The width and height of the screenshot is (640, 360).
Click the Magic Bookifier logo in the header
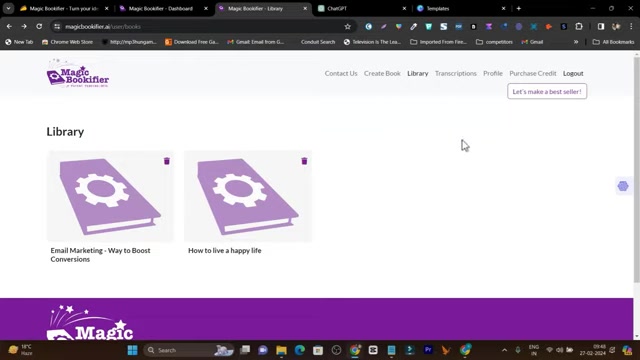click(x=78, y=73)
